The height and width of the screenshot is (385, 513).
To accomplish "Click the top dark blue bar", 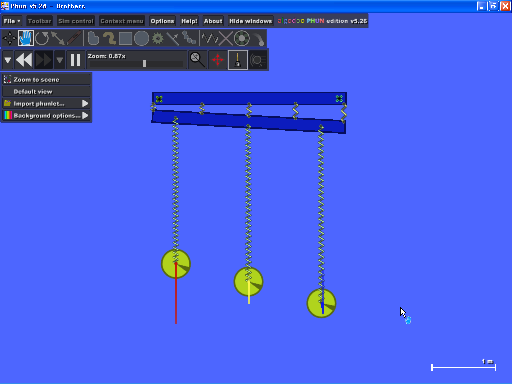I will click(249, 98).
